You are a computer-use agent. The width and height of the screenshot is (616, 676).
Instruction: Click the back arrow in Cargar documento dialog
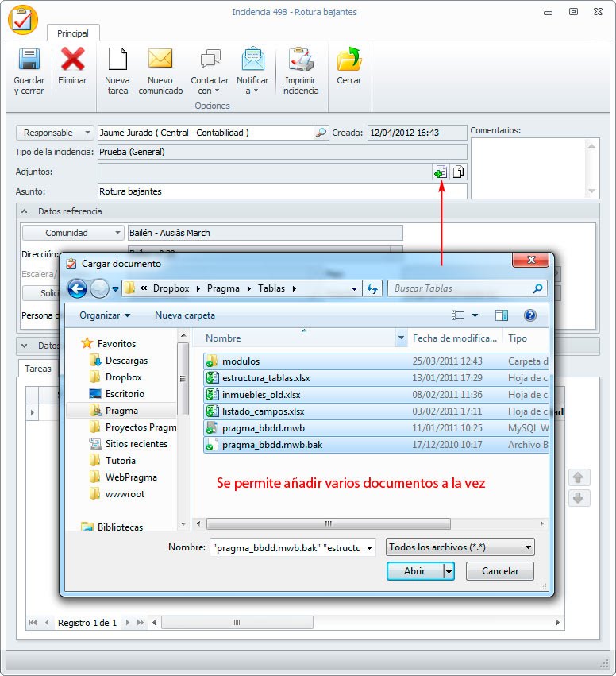pyautogui.click(x=77, y=288)
